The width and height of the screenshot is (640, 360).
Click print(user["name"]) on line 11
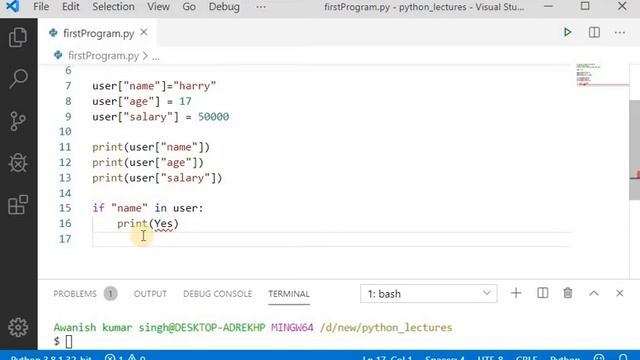pos(151,147)
